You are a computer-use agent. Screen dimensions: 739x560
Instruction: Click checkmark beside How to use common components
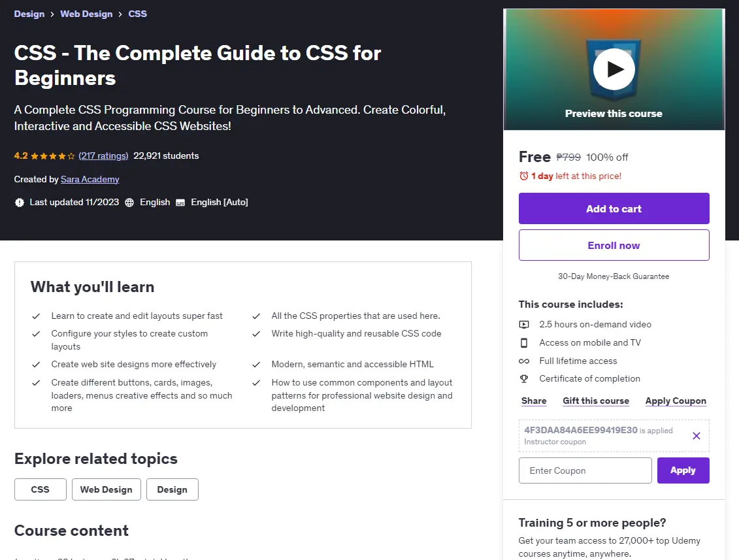(256, 383)
